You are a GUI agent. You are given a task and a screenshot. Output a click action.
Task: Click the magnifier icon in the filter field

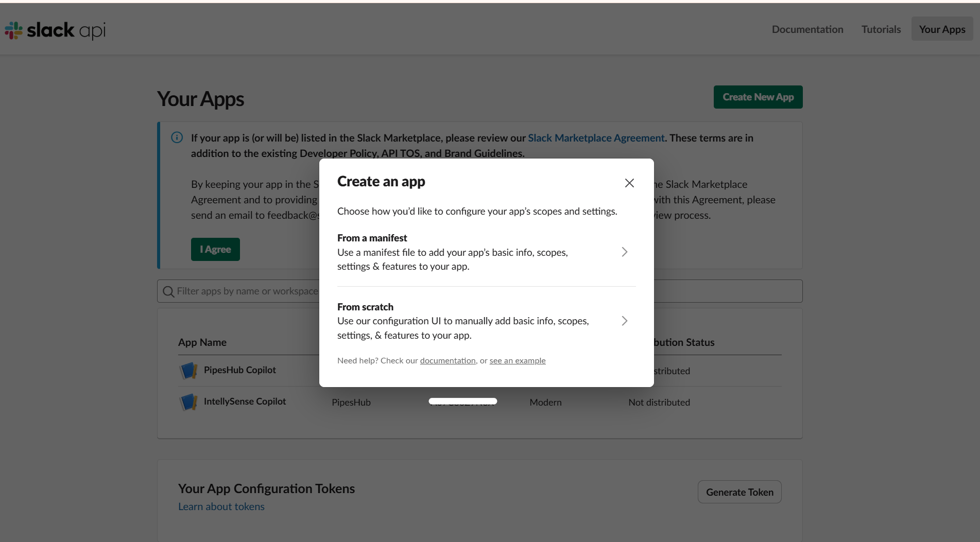pyautogui.click(x=168, y=291)
